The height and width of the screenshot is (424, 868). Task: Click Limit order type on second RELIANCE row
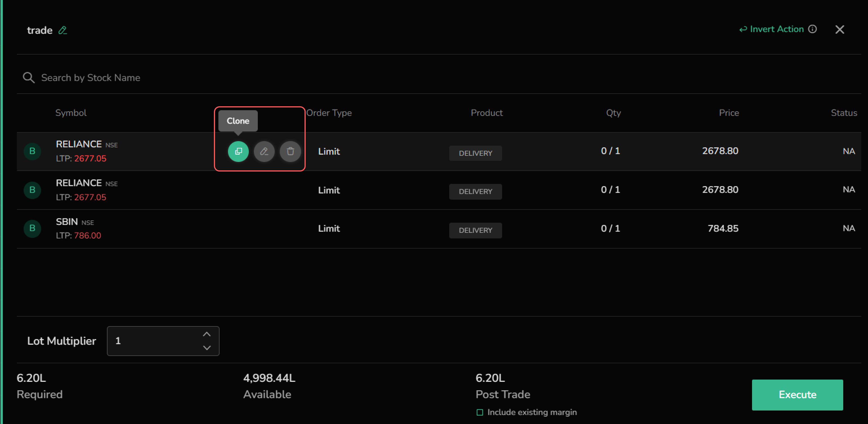329,190
